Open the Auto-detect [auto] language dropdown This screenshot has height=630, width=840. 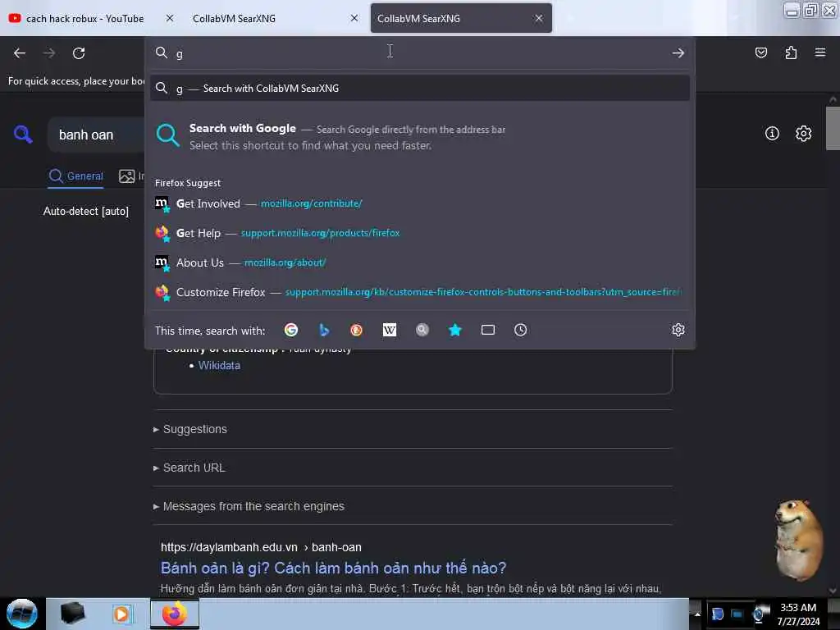coord(85,211)
